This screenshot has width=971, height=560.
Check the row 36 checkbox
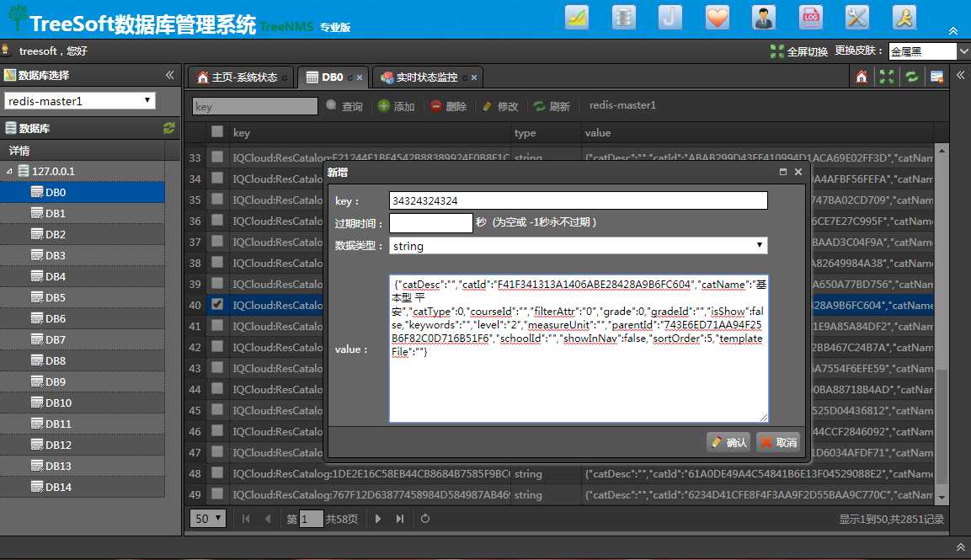point(216,220)
